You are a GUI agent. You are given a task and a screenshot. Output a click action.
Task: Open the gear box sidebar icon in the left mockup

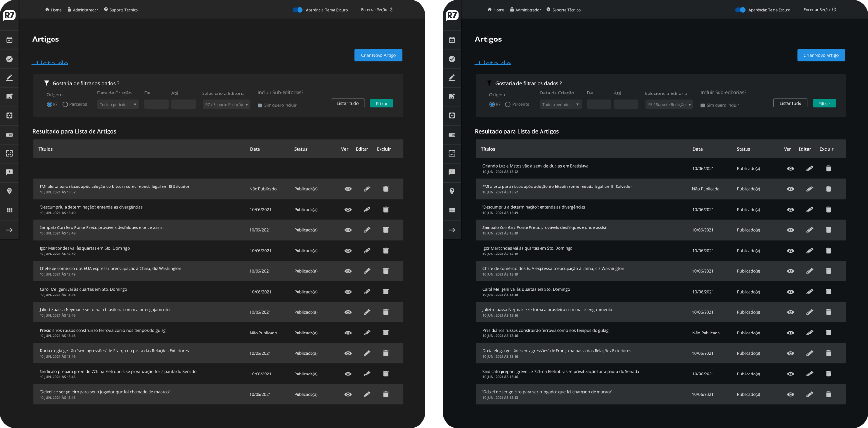pos(9,116)
